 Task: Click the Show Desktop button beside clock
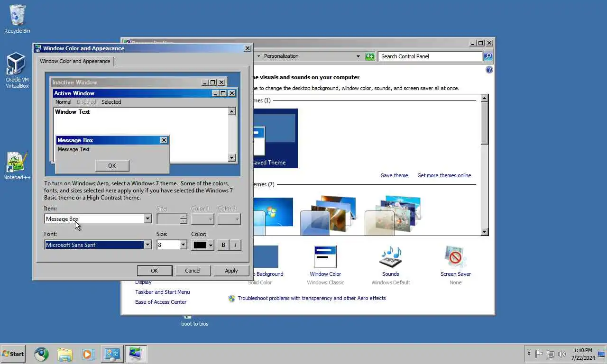[x=601, y=354]
